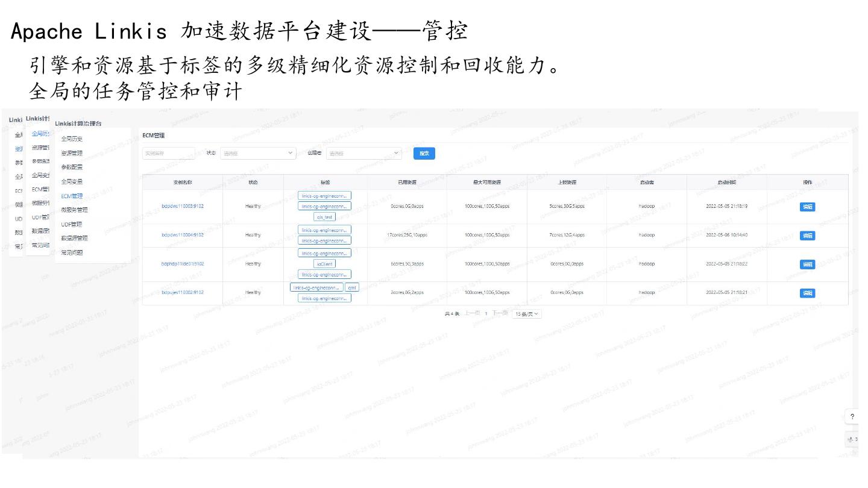Focus the 实例名称 search input field
Viewport: 868px width, 488px height.
[169, 154]
